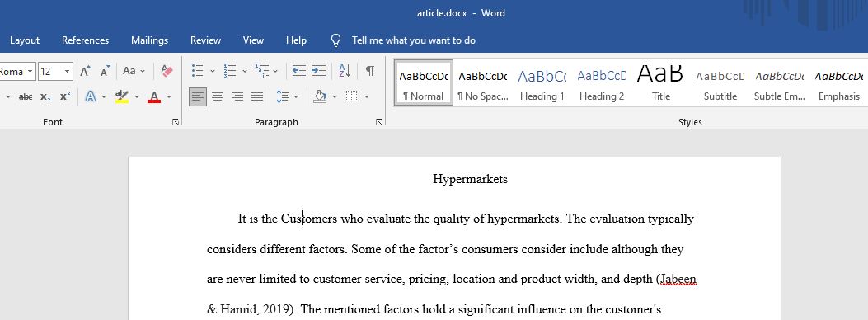Apply the Heading 1 style
The height and width of the screenshot is (320, 868).
(x=542, y=83)
